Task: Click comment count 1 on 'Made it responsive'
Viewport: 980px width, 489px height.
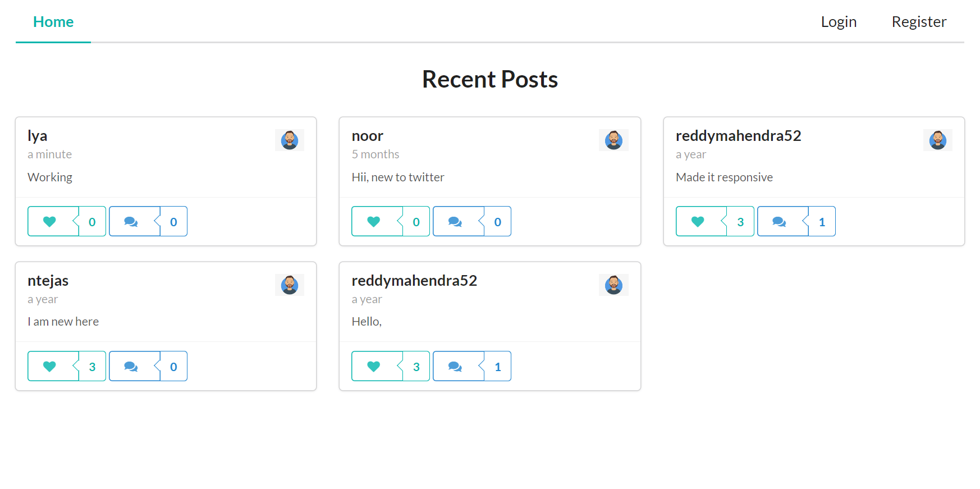Action: (x=822, y=221)
